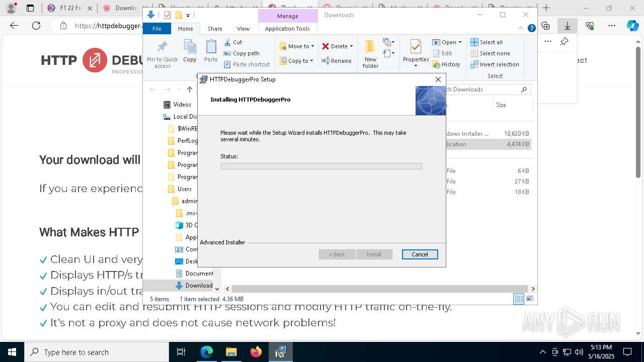Click the Up directory arrow
The image size is (644, 362).
tap(189, 89)
